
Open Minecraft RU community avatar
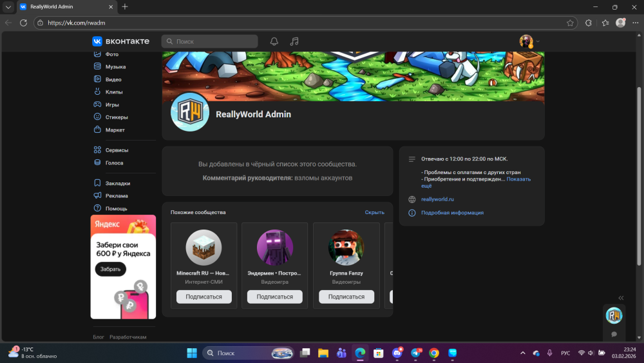point(204,248)
